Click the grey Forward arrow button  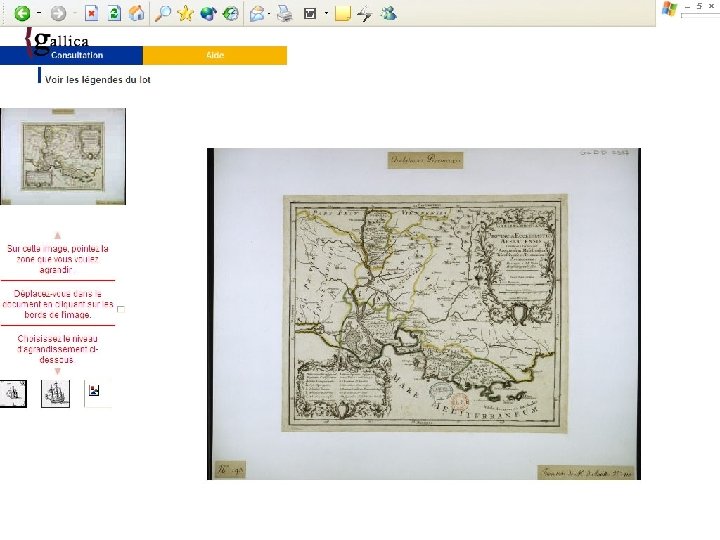click(58, 13)
